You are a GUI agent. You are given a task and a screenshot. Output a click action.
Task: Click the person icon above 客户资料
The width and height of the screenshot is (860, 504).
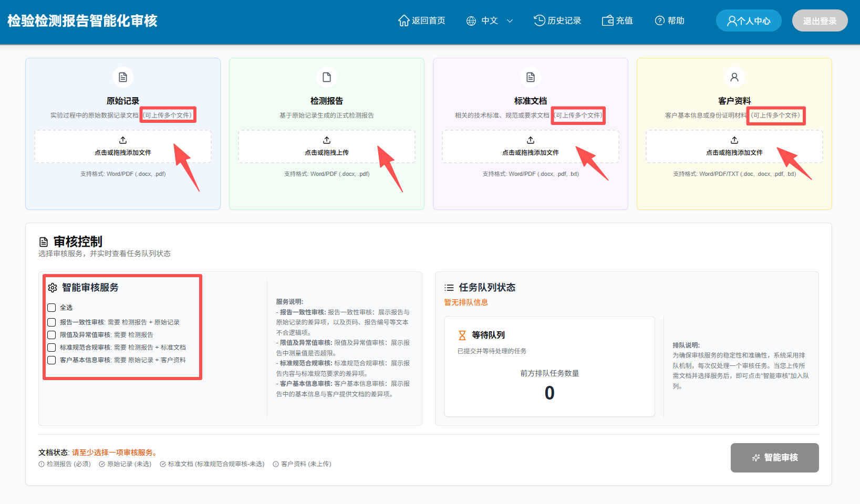[734, 77]
